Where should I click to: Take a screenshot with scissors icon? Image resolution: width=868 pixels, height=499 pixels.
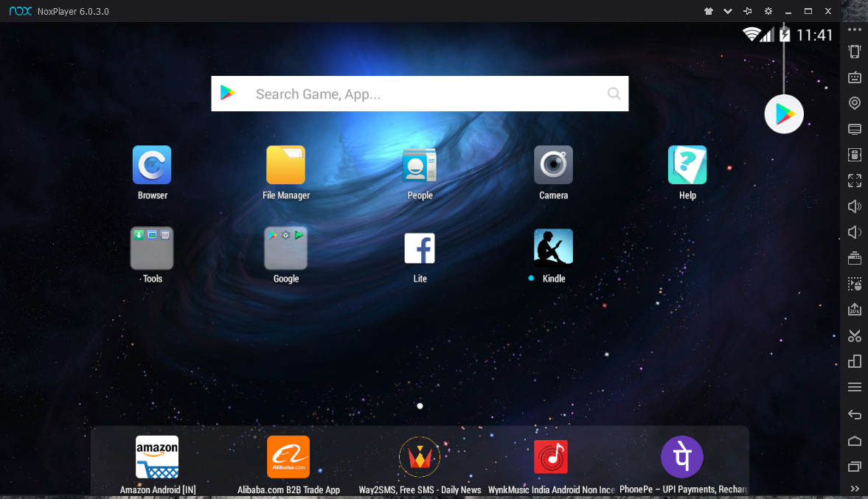pyautogui.click(x=855, y=335)
